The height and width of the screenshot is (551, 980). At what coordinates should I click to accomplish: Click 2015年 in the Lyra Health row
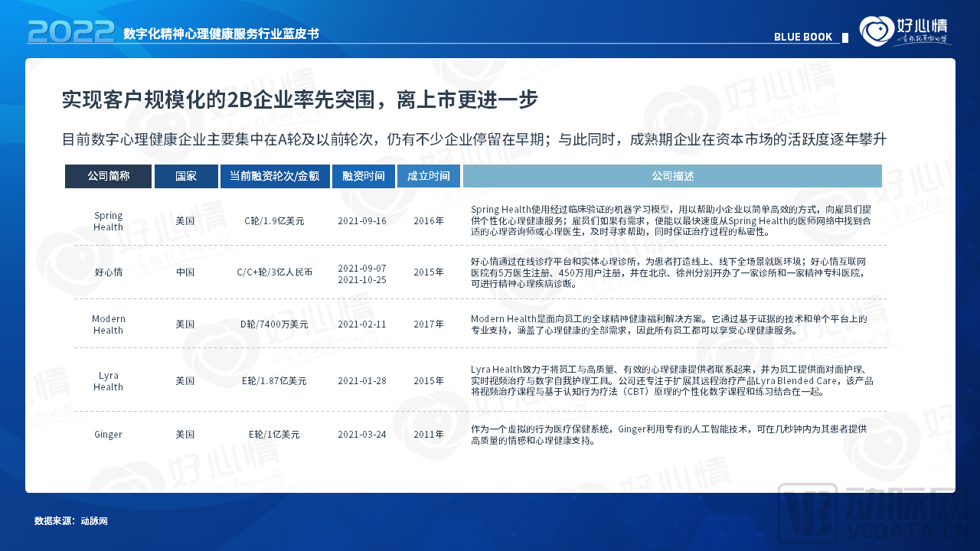click(x=429, y=381)
